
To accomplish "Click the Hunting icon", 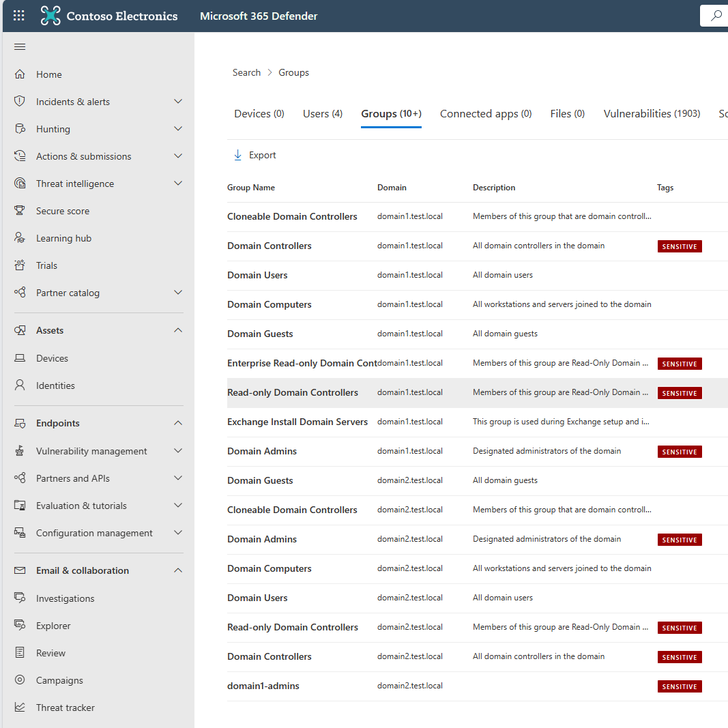I will click(20, 128).
